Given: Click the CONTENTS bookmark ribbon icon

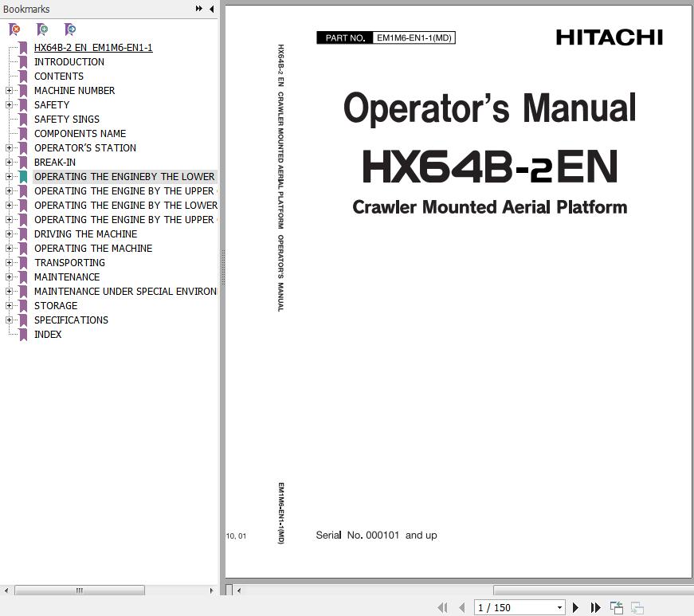Looking at the screenshot, I should tap(23, 77).
